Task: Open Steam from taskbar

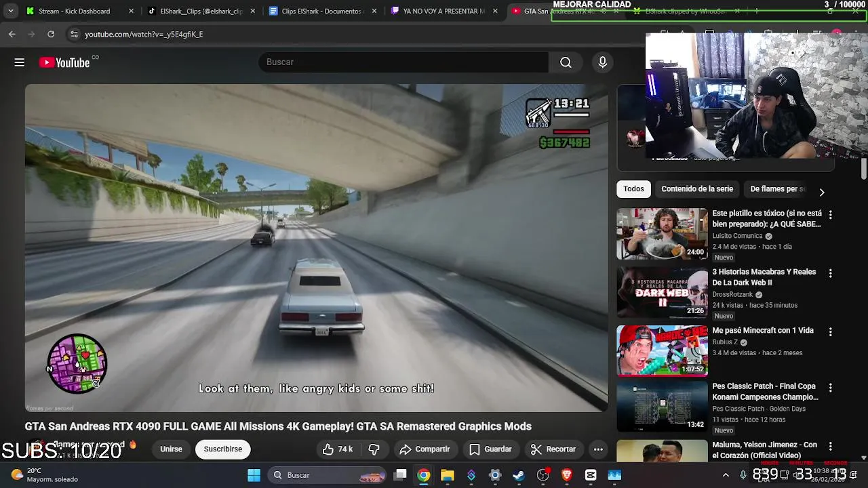Action: pyautogui.click(x=519, y=475)
